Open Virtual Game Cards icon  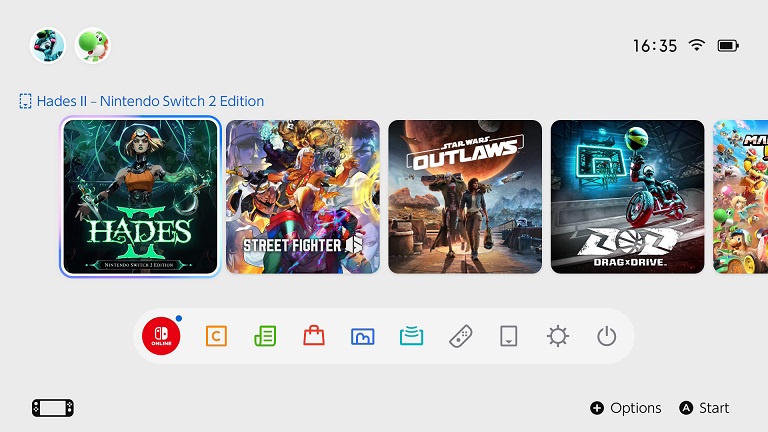coord(509,336)
